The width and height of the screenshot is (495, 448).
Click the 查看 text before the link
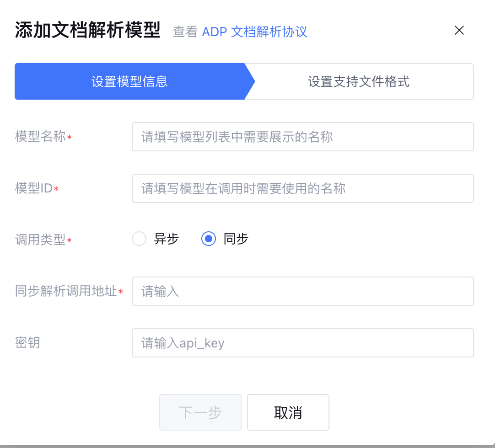[185, 32]
